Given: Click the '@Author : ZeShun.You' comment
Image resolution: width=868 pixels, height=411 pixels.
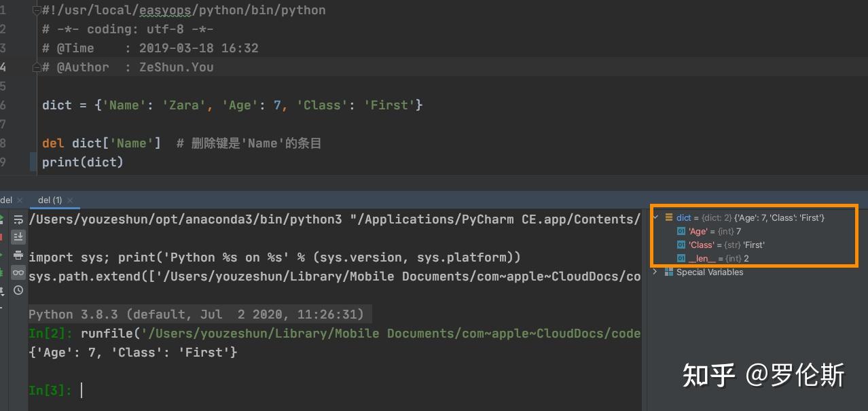Looking at the screenshot, I should click(128, 67).
